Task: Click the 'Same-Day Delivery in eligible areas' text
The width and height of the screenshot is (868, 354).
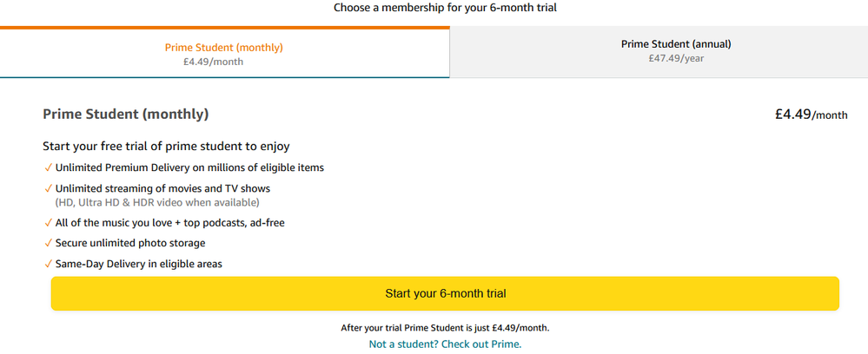Action: pos(139,264)
